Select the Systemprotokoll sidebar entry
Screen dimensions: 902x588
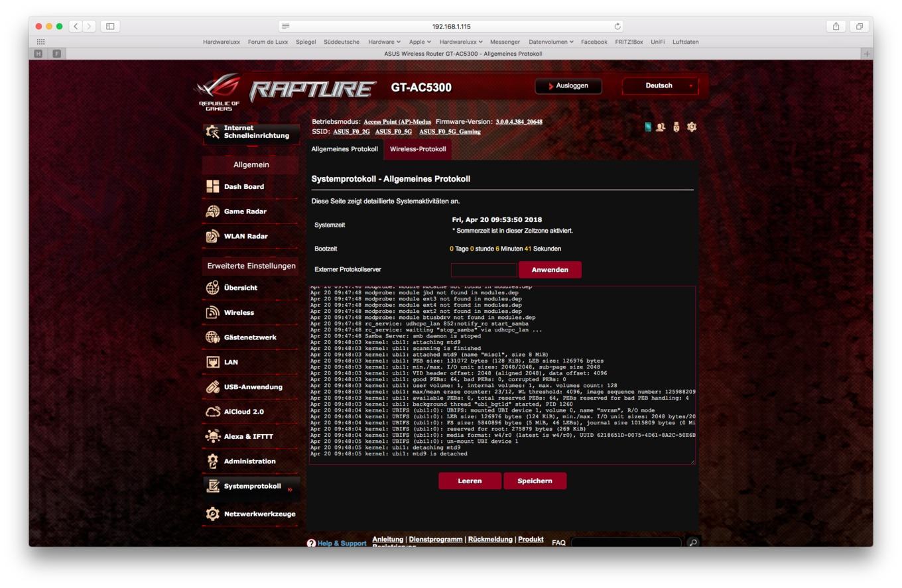[x=251, y=487]
